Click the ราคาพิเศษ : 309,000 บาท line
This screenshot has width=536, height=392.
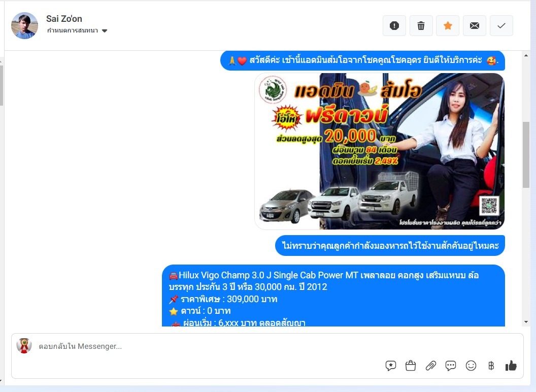[223, 299]
